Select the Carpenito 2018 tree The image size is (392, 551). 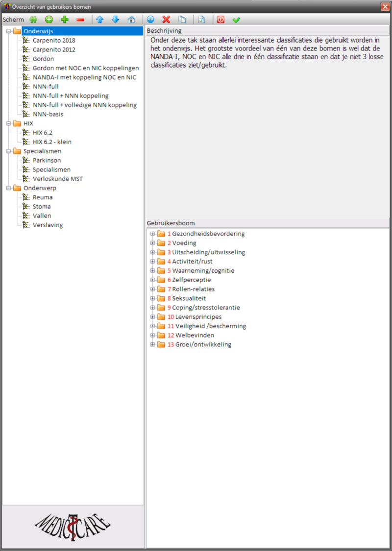point(54,41)
